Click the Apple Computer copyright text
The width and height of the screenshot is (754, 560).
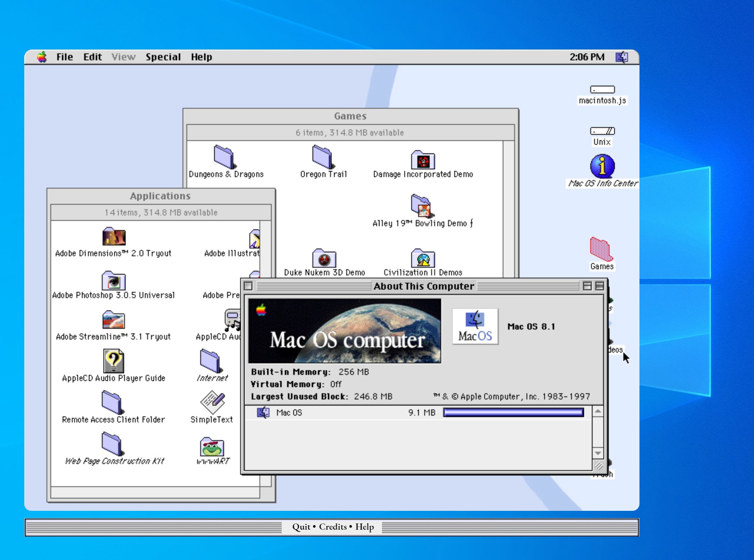tap(512, 396)
